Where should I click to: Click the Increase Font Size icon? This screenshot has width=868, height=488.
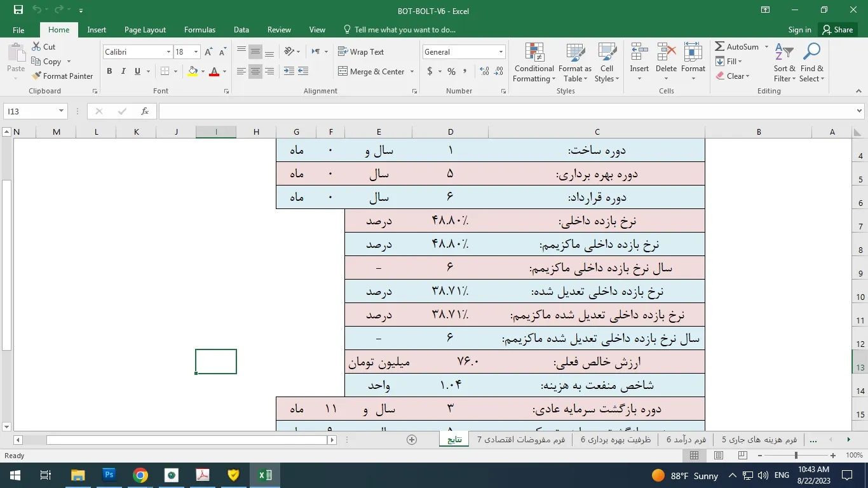pyautogui.click(x=208, y=52)
